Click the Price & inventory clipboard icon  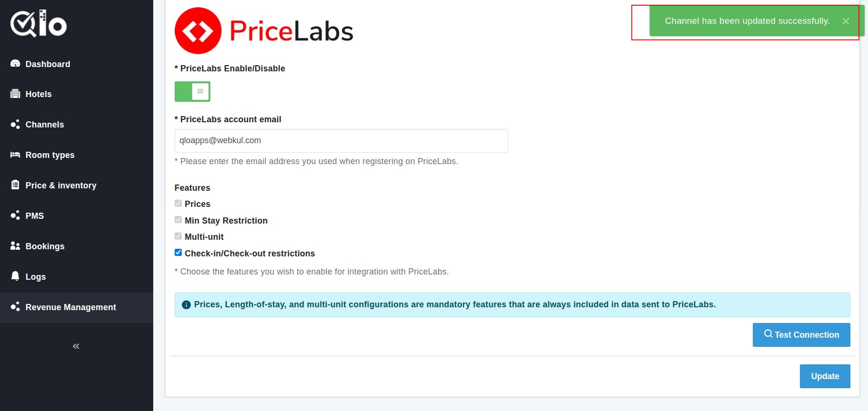pos(15,185)
